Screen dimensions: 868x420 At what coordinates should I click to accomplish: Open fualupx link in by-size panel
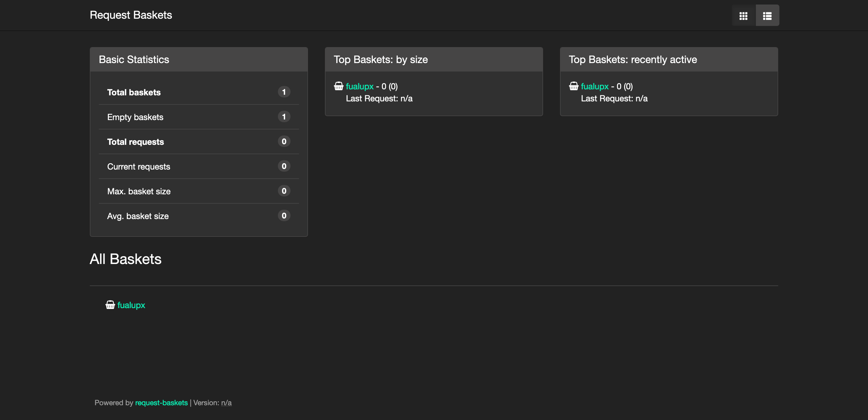point(360,86)
